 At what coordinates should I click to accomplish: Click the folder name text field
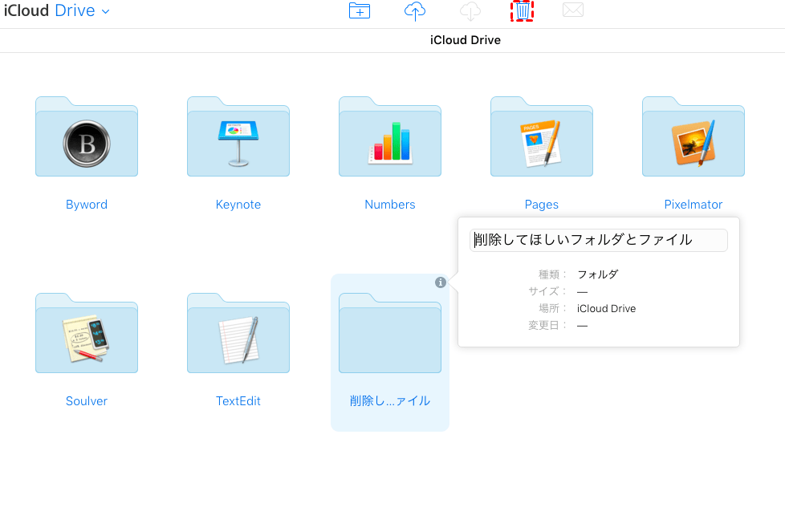[x=598, y=240]
